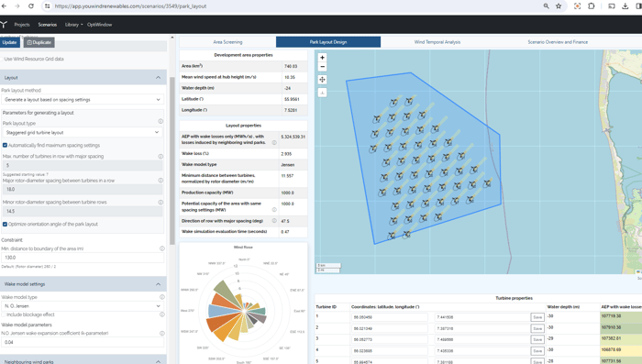Image resolution: width=642 pixels, height=364 pixels.
Task: Click the browser back arrow
Action: point(4,6)
